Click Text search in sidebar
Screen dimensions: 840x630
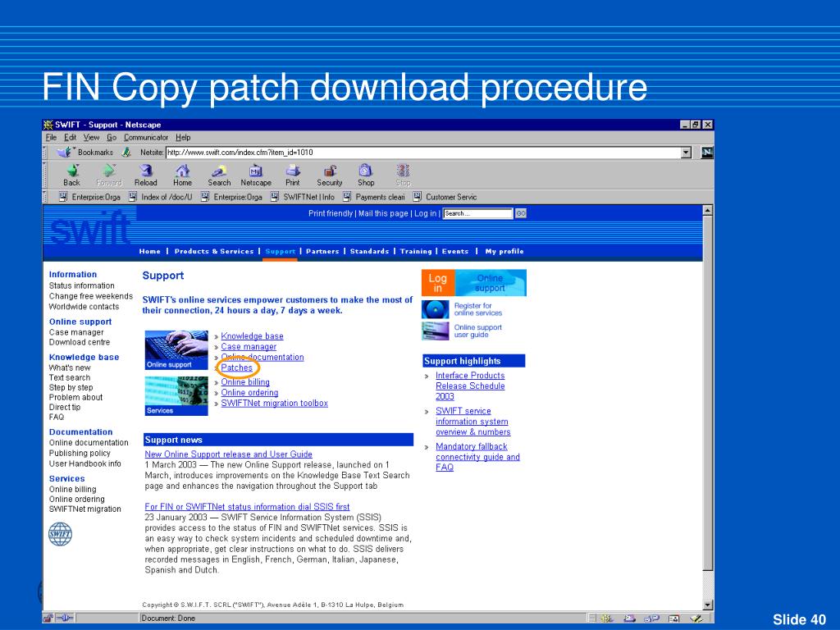pyautogui.click(x=70, y=377)
